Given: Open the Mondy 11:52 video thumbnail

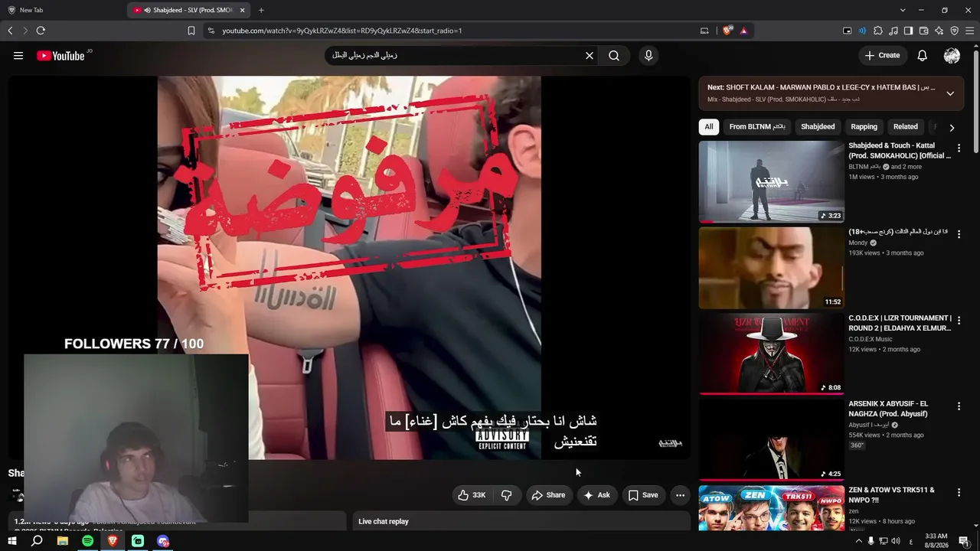Looking at the screenshot, I should click(x=772, y=268).
